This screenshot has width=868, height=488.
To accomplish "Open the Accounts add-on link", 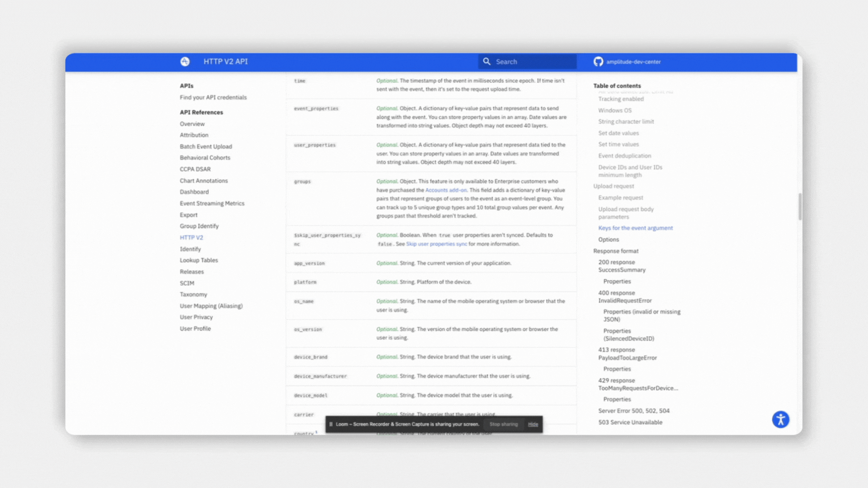I will pos(446,190).
